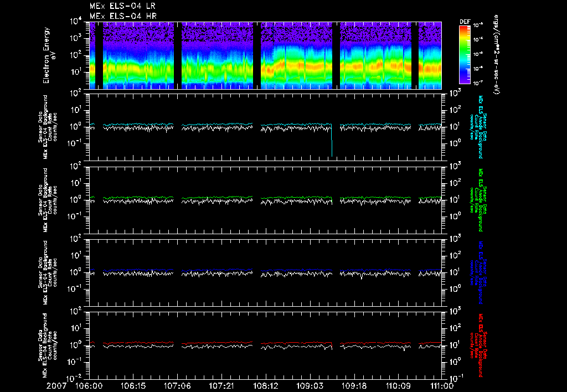Click the "MEx ELS-04 HR" title text
The image size is (567, 392).
pos(123,16)
